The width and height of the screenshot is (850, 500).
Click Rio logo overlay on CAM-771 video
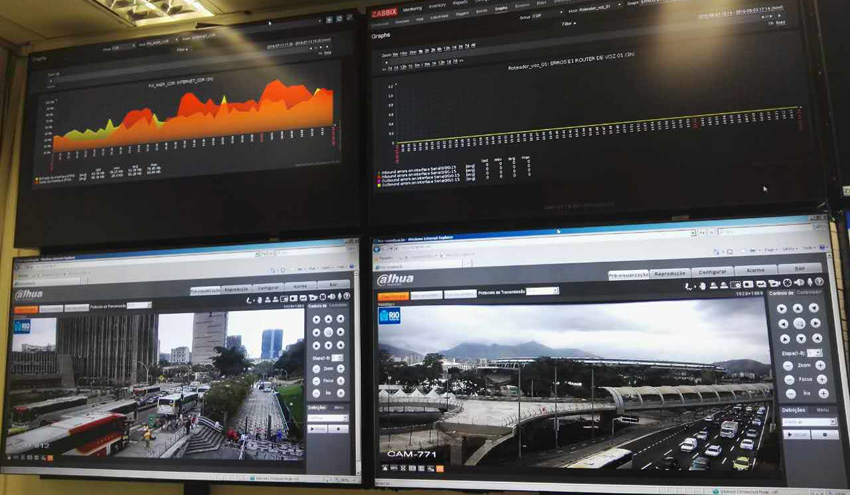coord(389,316)
